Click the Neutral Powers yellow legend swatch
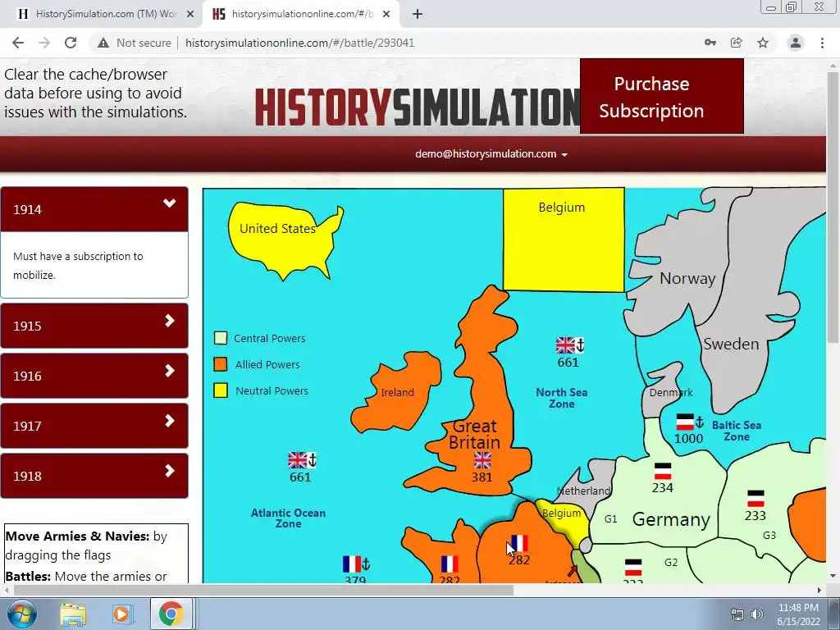Screen dimensions: 840x630 pyautogui.click(x=220, y=390)
